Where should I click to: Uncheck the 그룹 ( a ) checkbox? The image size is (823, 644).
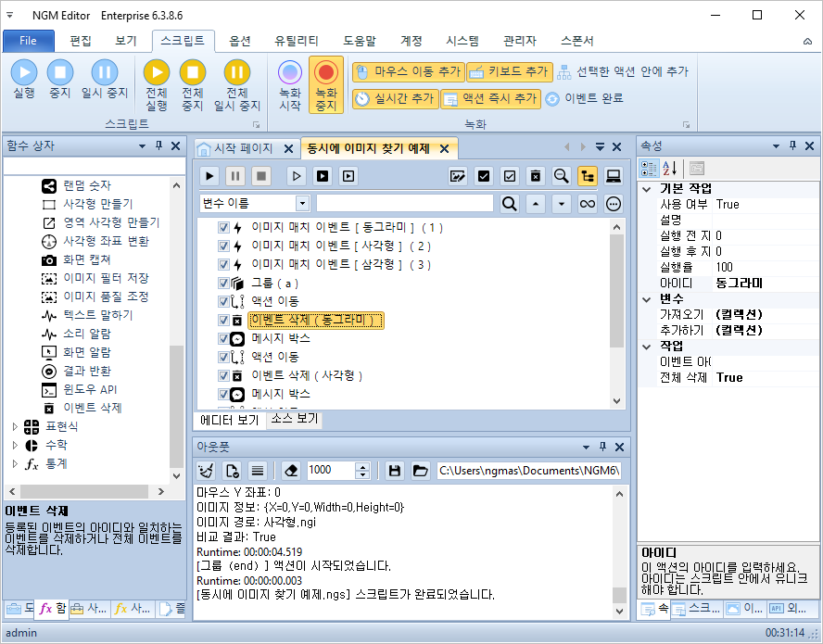coord(223,284)
